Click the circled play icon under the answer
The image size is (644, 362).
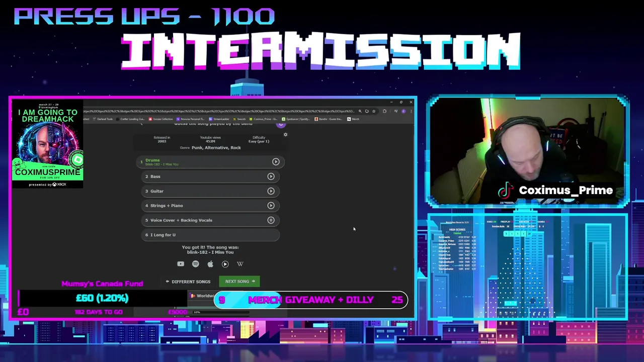point(225,264)
